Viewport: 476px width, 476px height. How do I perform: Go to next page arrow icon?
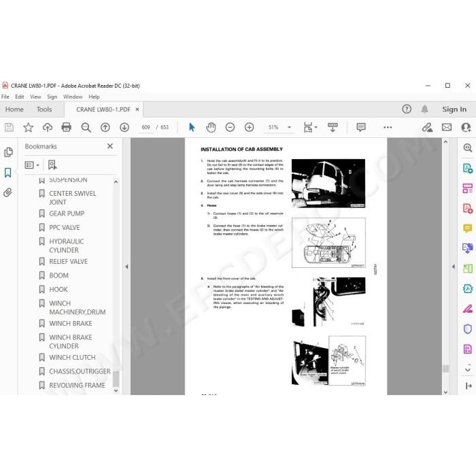coord(124,127)
